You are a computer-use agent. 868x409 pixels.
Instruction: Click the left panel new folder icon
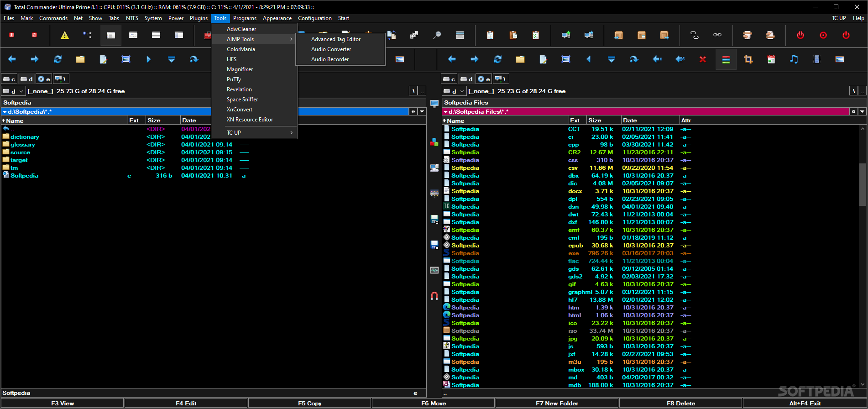80,59
